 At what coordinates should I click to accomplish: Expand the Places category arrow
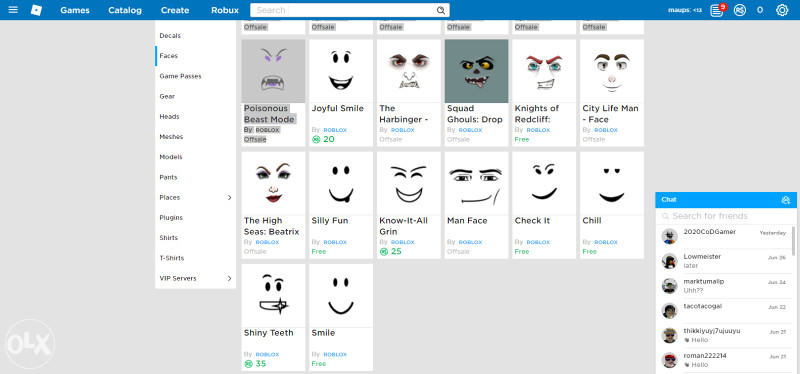(x=229, y=197)
